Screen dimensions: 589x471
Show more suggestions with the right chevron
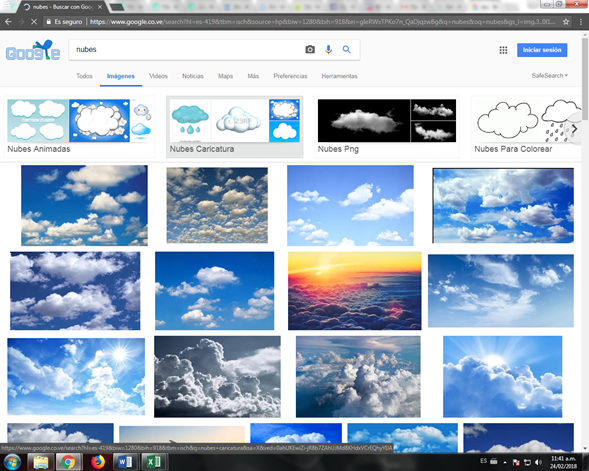[x=574, y=129]
